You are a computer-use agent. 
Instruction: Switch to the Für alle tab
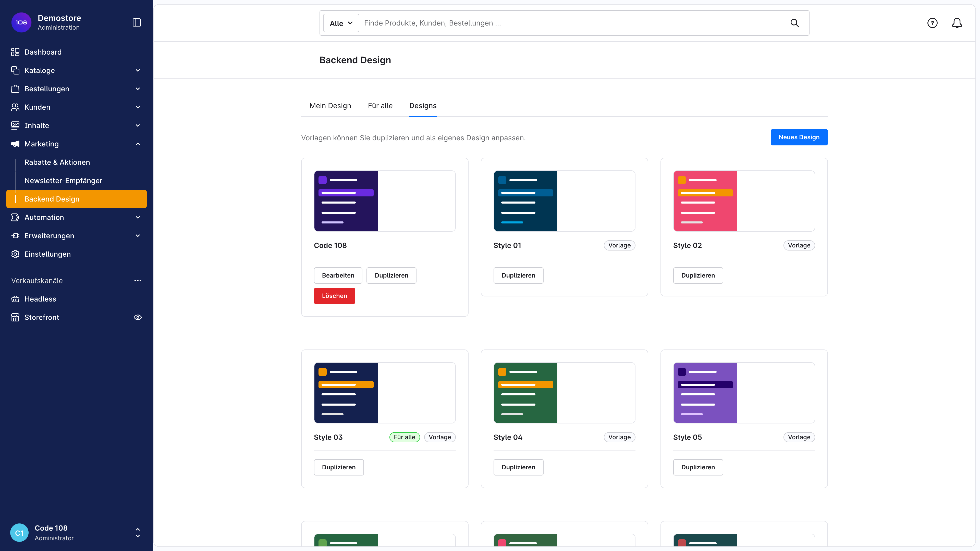coord(380,106)
